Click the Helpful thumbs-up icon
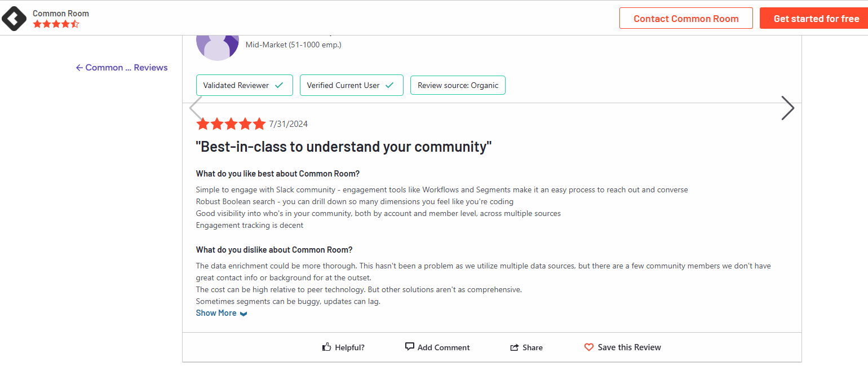Viewport: 868px width, 379px height. pos(326,347)
